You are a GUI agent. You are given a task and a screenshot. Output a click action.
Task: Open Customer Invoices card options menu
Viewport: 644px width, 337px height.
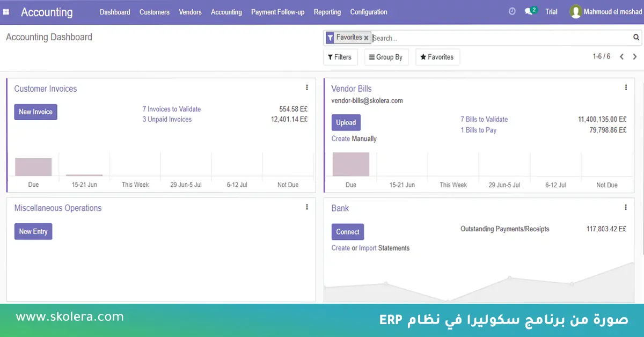(307, 88)
